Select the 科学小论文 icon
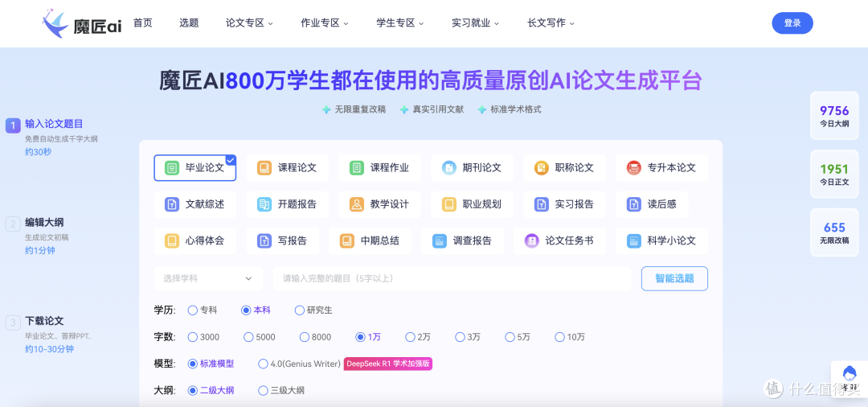Image resolution: width=868 pixels, height=407 pixels. pyautogui.click(x=634, y=240)
